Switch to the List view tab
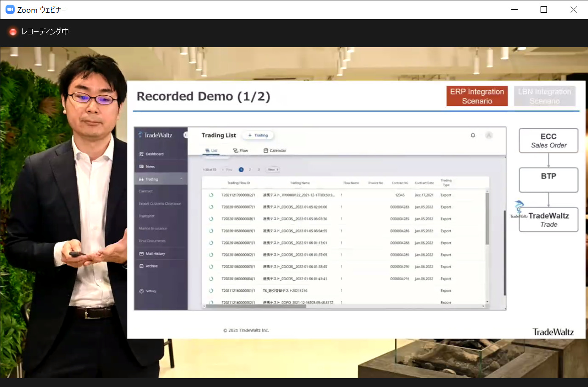This screenshot has height=387, width=588. 211,150
